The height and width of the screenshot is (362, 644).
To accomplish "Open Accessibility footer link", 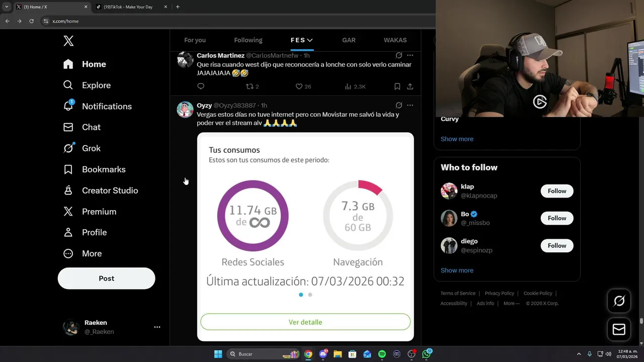I will coord(454,303).
